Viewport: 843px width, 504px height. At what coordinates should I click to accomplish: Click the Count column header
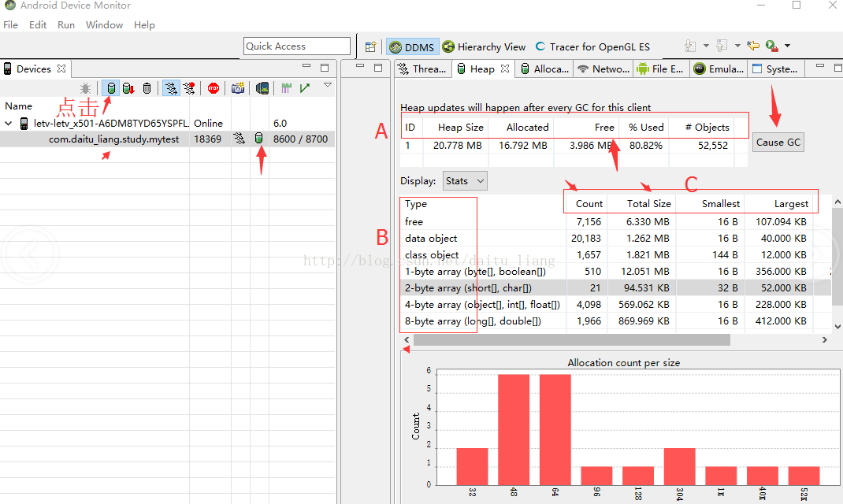(587, 204)
